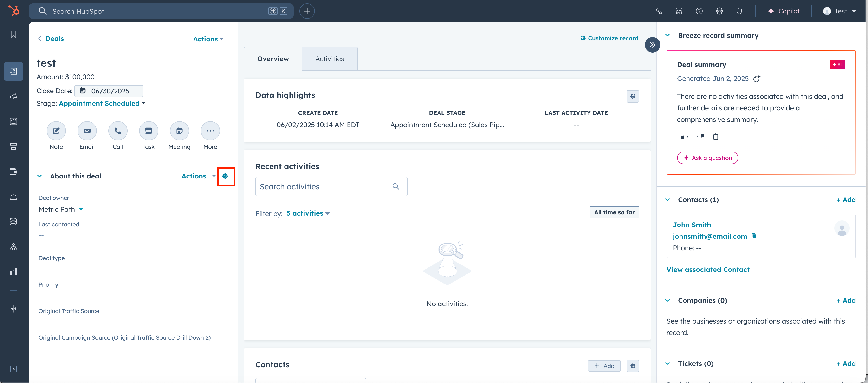Image resolution: width=868 pixels, height=383 pixels.
Task: Open the Test account menu
Action: (839, 11)
